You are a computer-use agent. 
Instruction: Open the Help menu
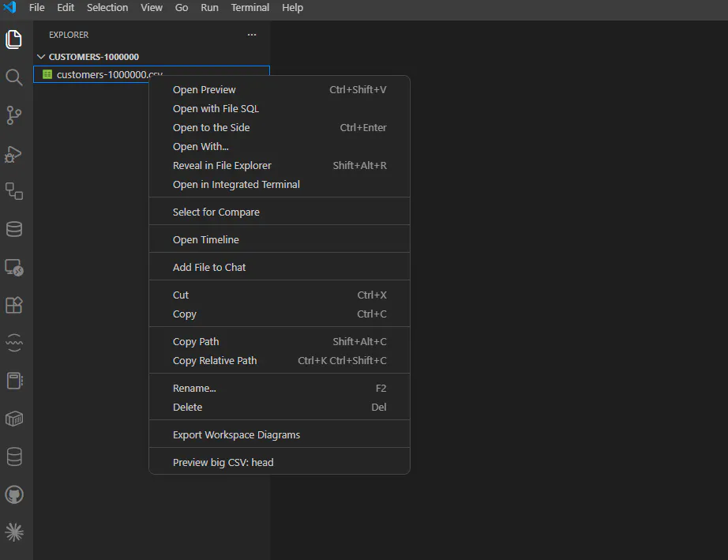point(292,7)
